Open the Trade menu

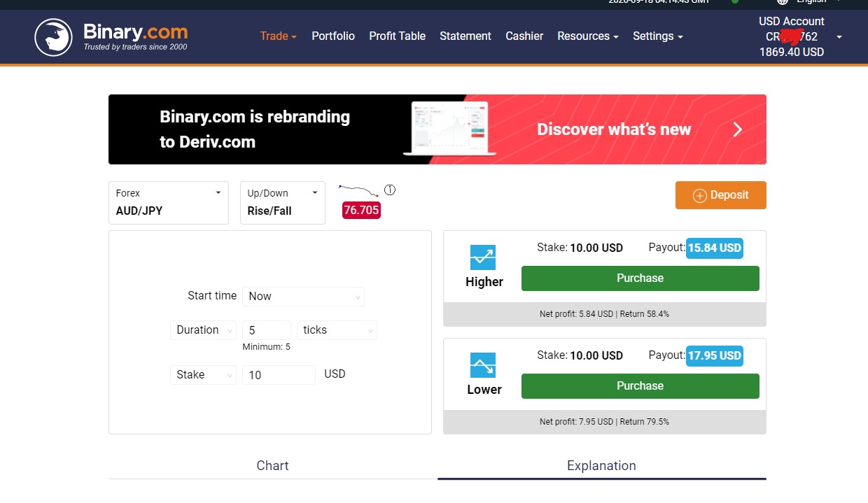279,36
